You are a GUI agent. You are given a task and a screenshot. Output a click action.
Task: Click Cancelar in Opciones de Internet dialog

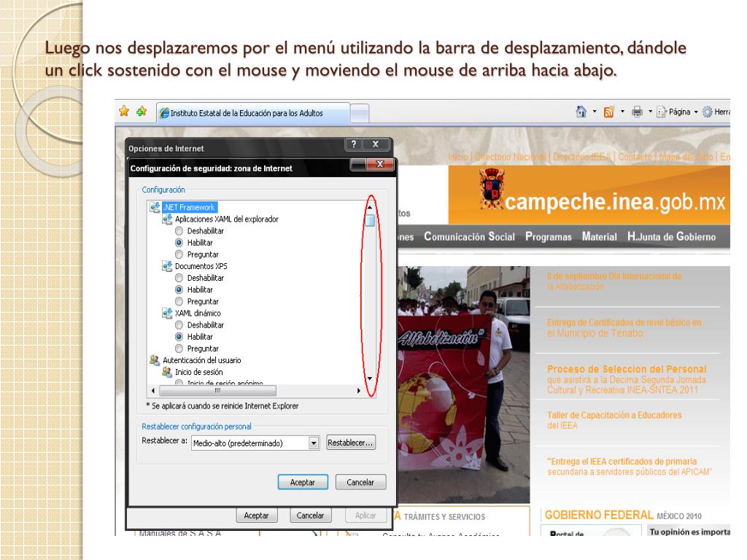[310, 516]
